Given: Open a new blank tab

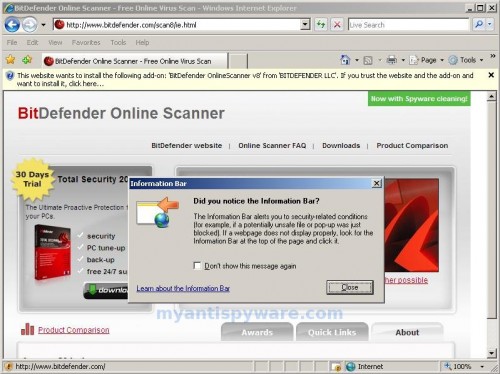Looking at the screenshot, I should pos(238,61).
